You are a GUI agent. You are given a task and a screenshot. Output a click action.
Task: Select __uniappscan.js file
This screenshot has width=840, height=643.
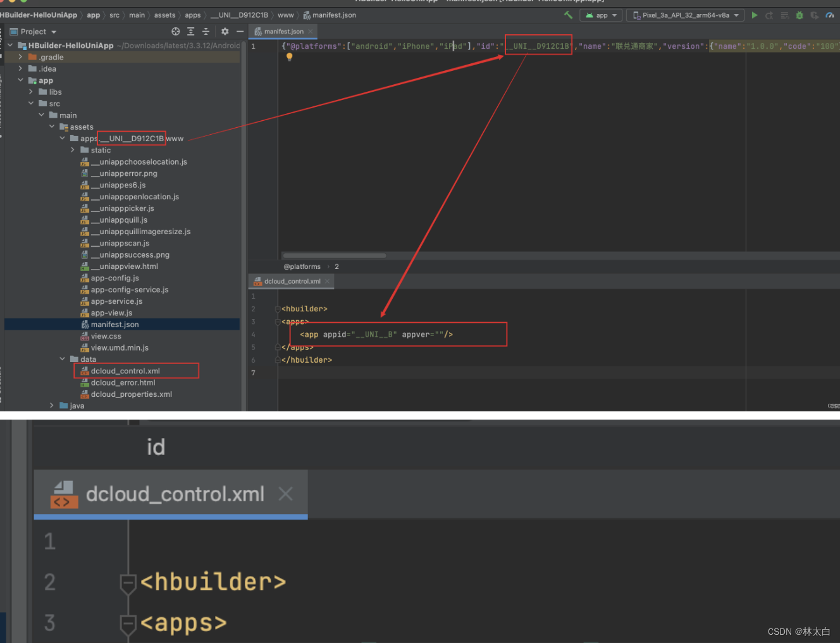[120, 243]
